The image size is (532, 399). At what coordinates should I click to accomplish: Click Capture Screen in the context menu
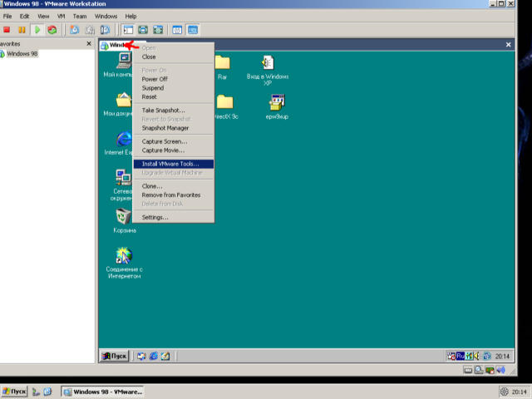click(164, 141)
